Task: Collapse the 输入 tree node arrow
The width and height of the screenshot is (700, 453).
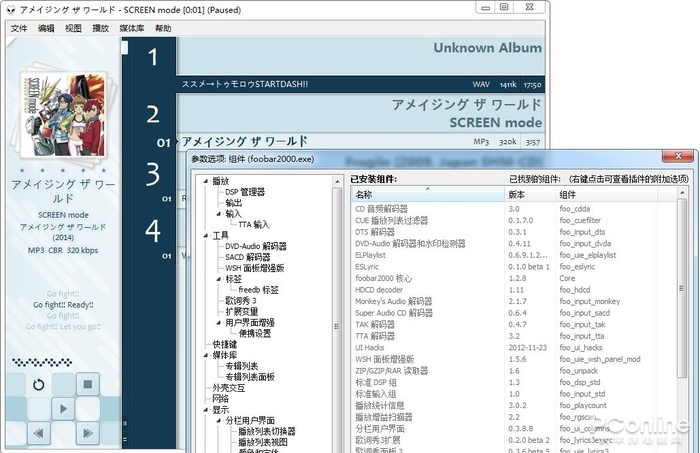Action: pos(219,214)
